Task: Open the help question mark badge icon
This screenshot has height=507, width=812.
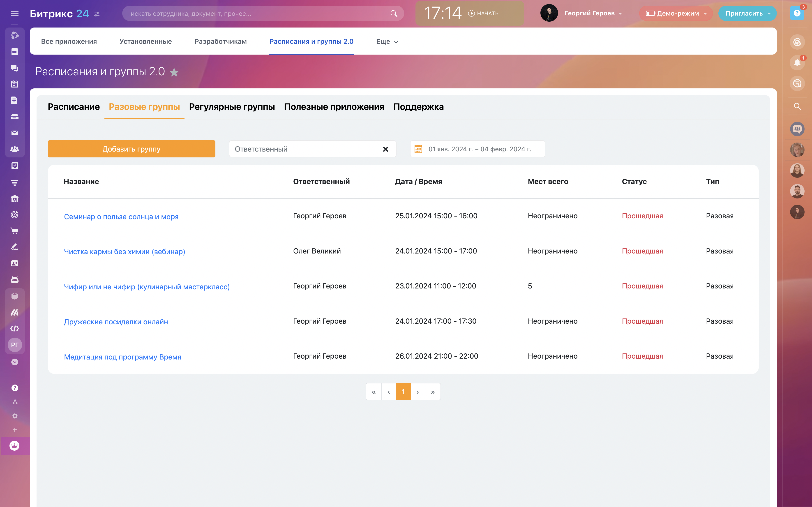Action: [797, 13]
